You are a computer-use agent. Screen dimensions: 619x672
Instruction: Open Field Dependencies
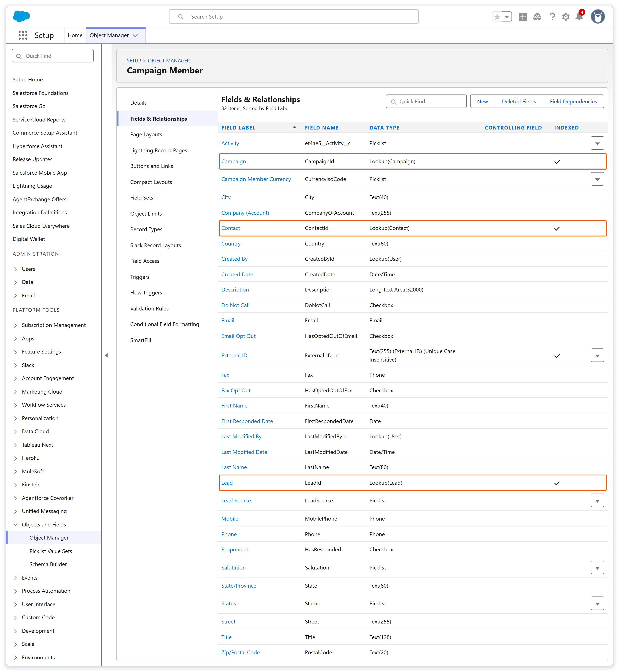click(x=573, y=101)
